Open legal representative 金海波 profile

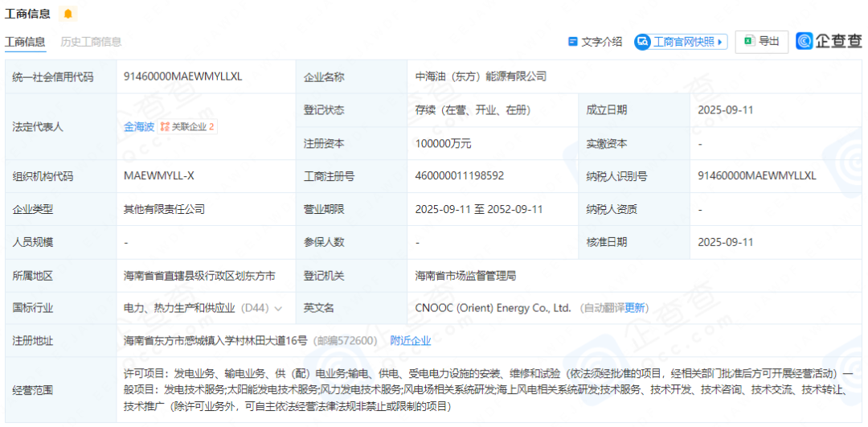coord(139,127)
